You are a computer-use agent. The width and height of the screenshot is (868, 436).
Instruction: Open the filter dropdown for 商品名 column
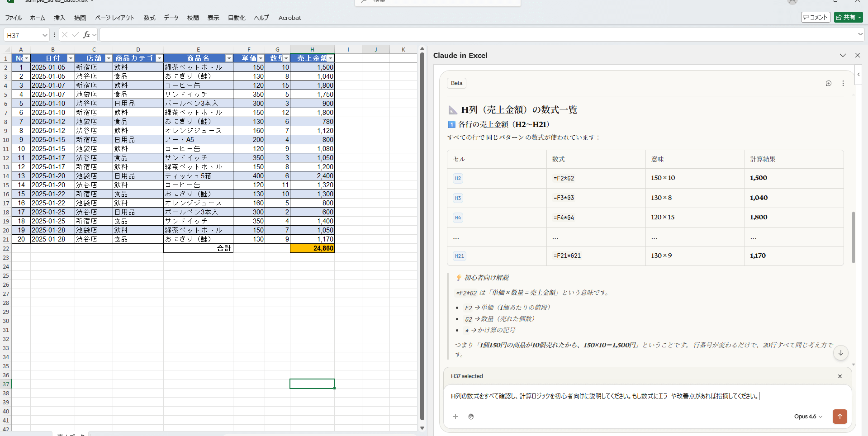click(x=229, y=58)
